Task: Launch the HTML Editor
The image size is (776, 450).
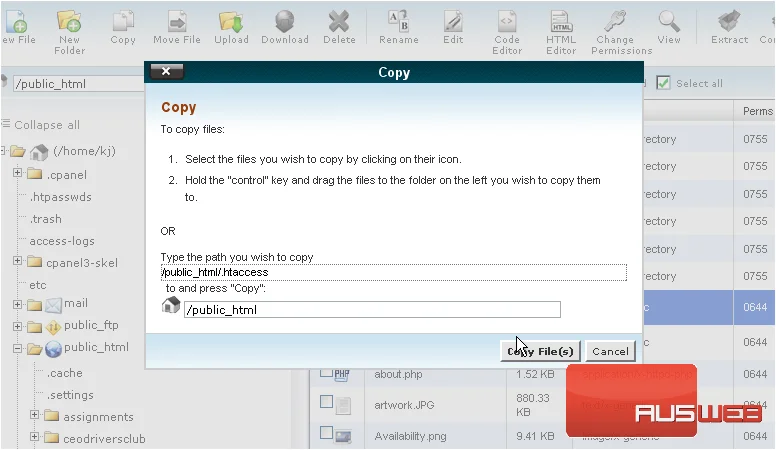Action: coord(561,32)
